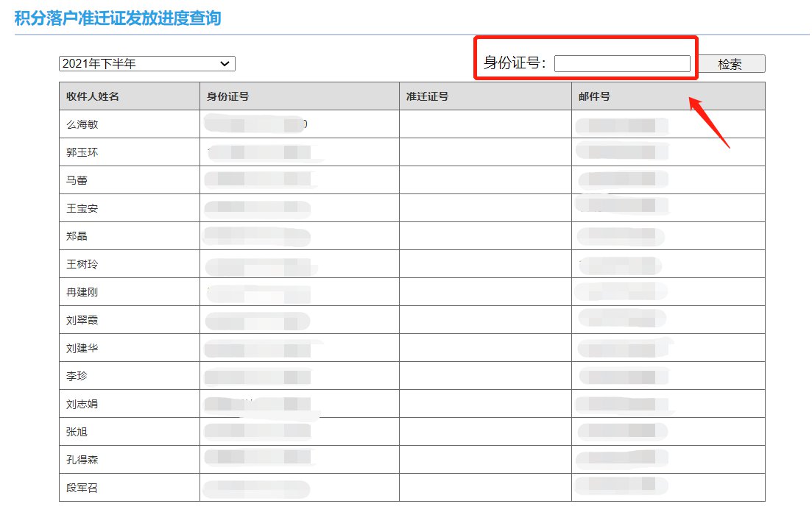The image size is (812, 512).
Task: Click the 身份证号 column header
Action: tap(300, 96)
